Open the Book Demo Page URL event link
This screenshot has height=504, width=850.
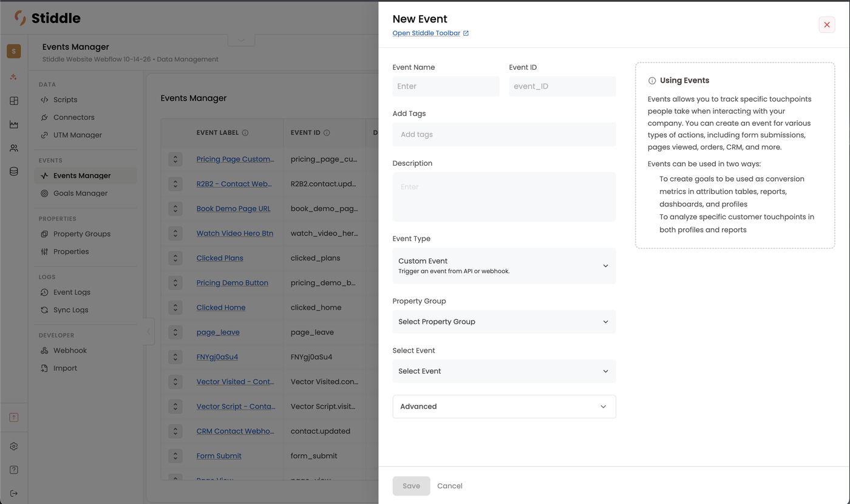pyautogui.click(x=233, y=208)
